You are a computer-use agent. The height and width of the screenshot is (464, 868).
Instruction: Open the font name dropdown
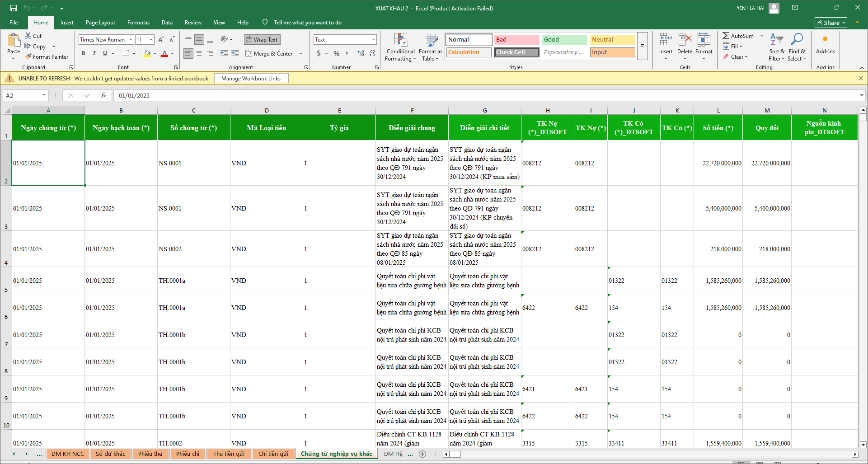pos(131,40)
